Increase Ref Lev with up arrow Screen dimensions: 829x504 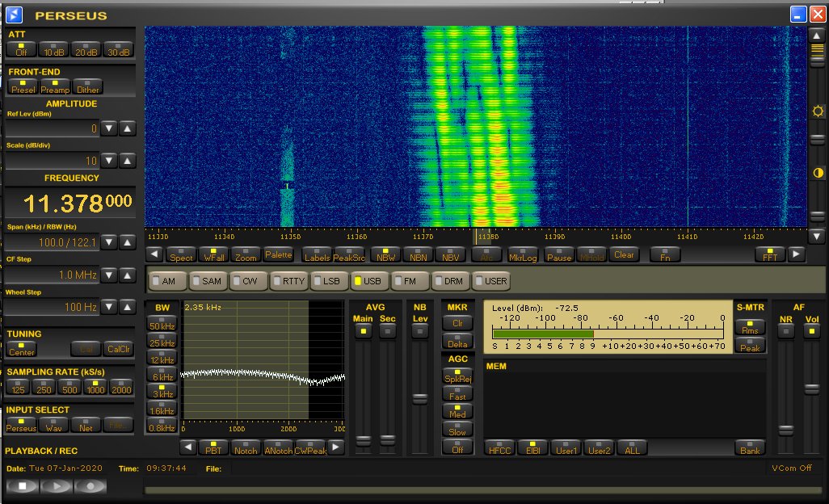[x=128, y=128]
